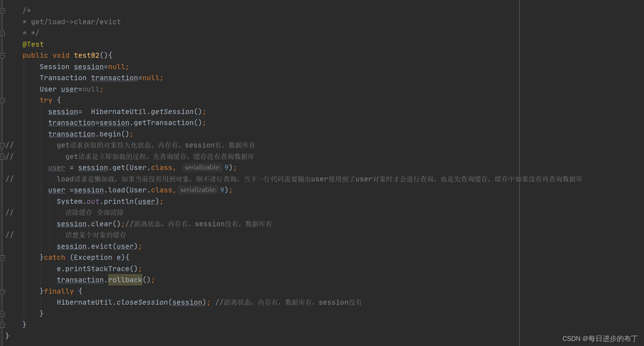Click printStackTrace in e.printStackTrace()
The image size is (644, 346).
coord(97,269)
